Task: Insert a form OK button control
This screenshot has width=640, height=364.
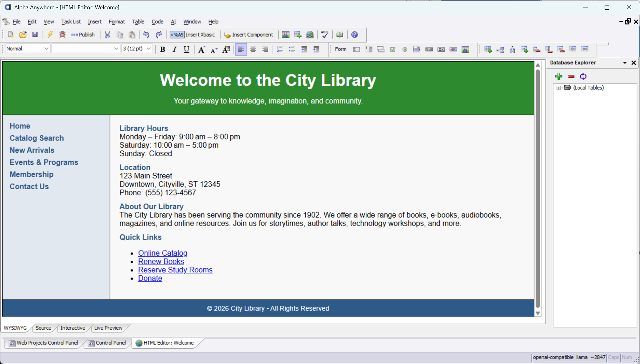Action: [441, 49]
